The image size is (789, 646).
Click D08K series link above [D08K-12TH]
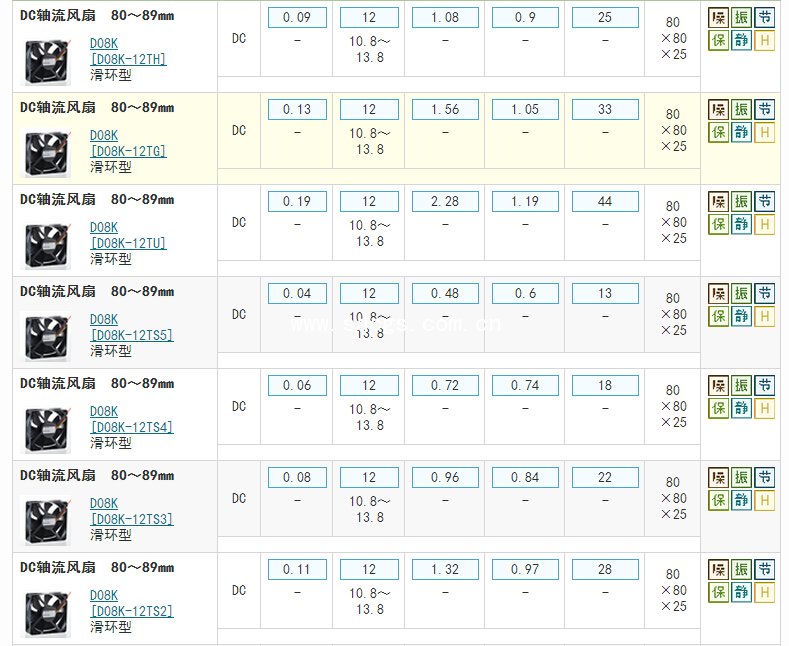click(104, 44)
